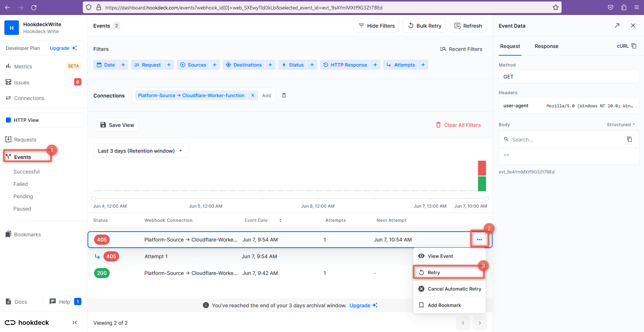The height and width of the screenshot is (332, 644).
Task: Toggle sort order on Event Date column
Action: (x=280, y=220)
